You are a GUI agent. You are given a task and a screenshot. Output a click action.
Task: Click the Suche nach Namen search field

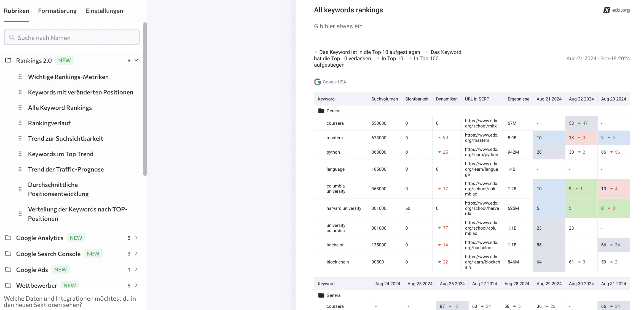pyautogui.click(x=72, y=37)
